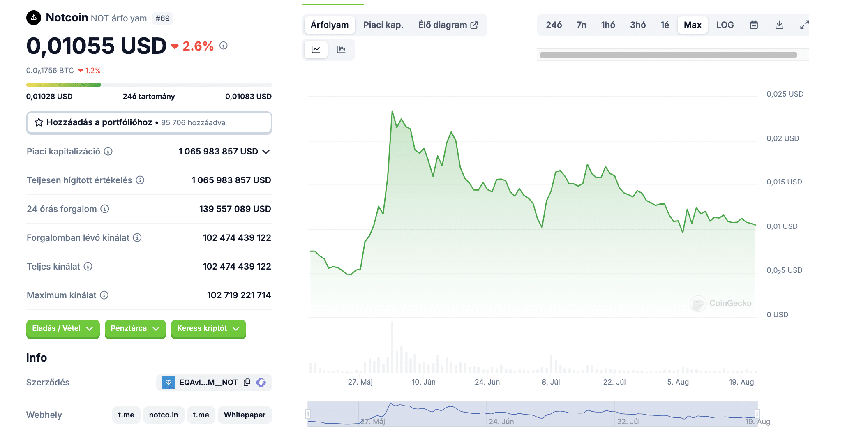868x438 pixels.
Task: Open the Whitepaper link
Action: tap(245, 415)
